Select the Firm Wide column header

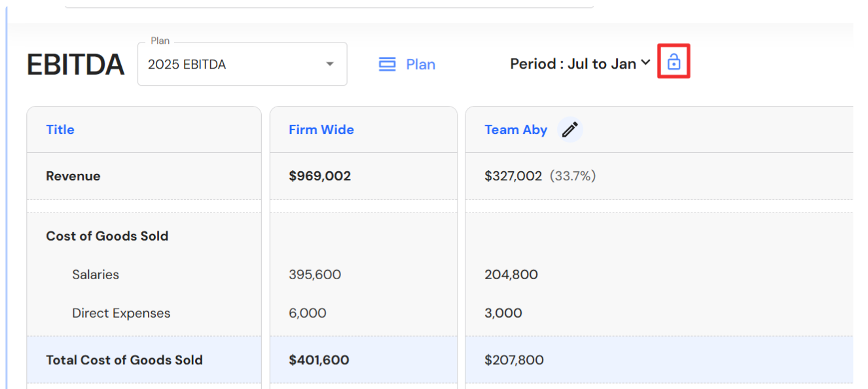321,129
